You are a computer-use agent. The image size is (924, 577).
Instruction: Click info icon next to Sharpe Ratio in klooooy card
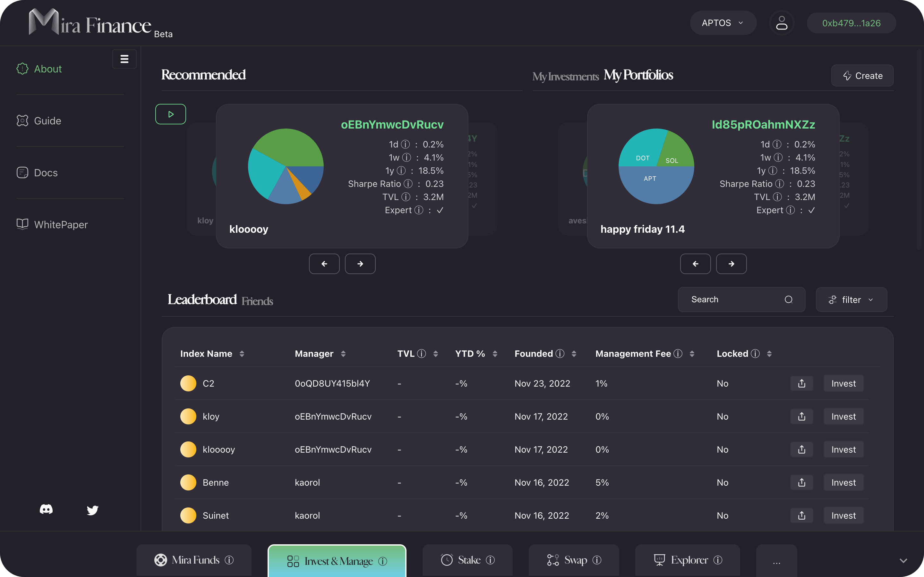[x=408, y=184]
